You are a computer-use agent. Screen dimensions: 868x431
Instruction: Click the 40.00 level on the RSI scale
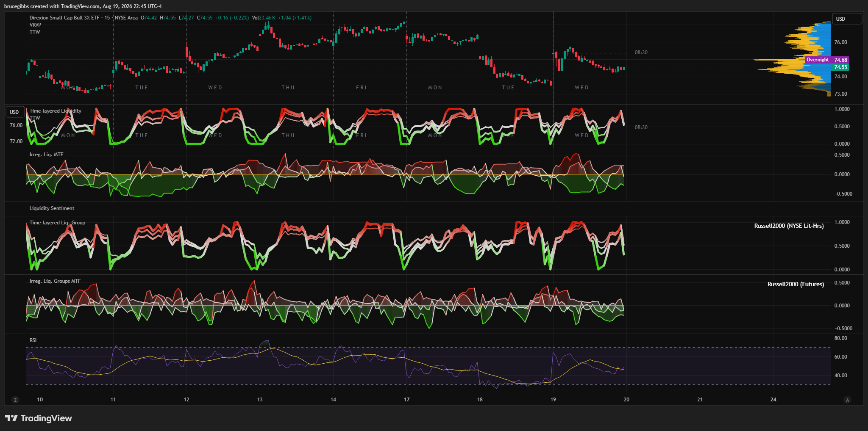tap(841, 376)
